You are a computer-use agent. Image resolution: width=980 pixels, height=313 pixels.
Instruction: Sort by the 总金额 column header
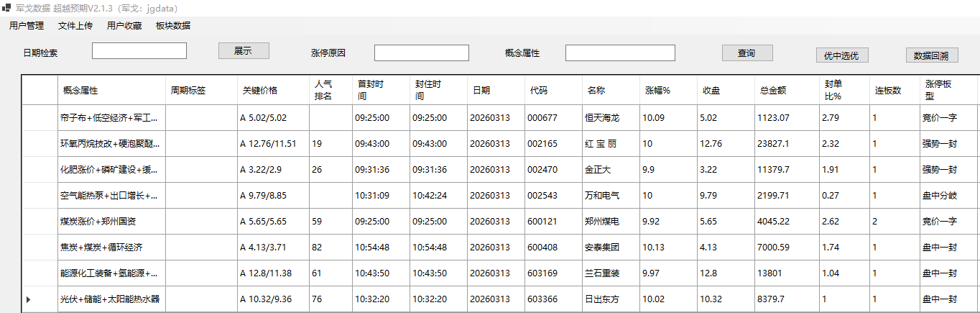[787, 91]
